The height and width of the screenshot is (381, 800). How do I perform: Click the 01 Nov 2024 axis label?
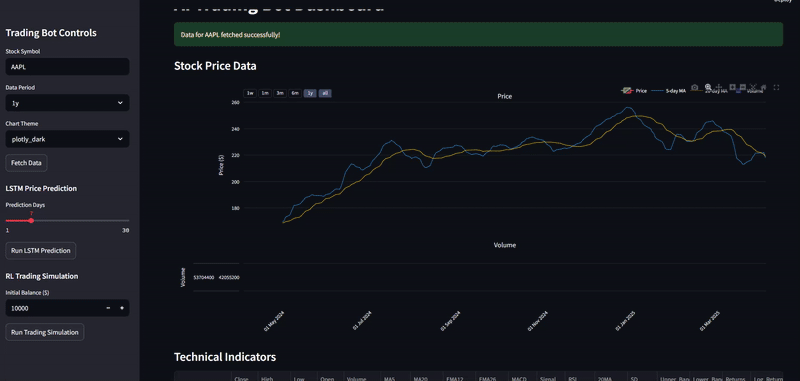pos(538,321)
